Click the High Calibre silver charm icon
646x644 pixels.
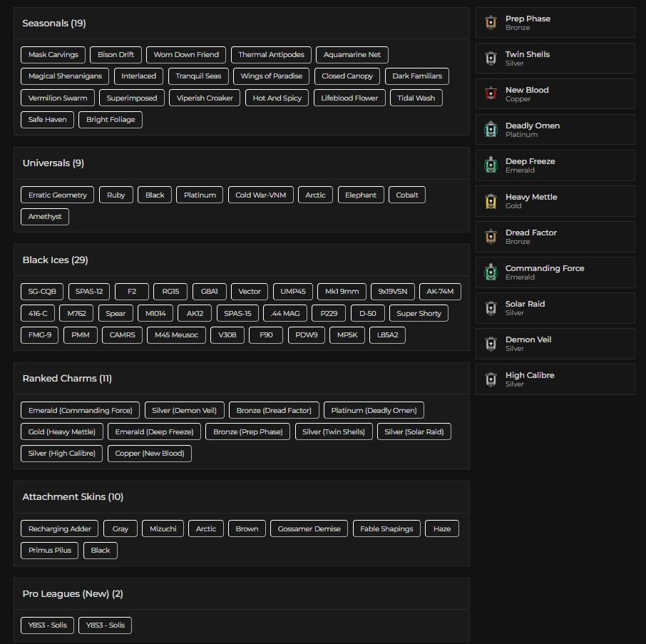[x=491, y=379]
